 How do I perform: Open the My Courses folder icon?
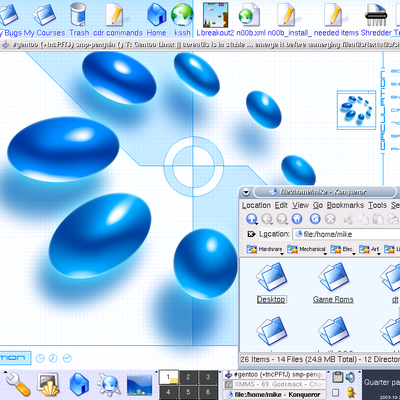pyautogui.click(x=44, y=19)
